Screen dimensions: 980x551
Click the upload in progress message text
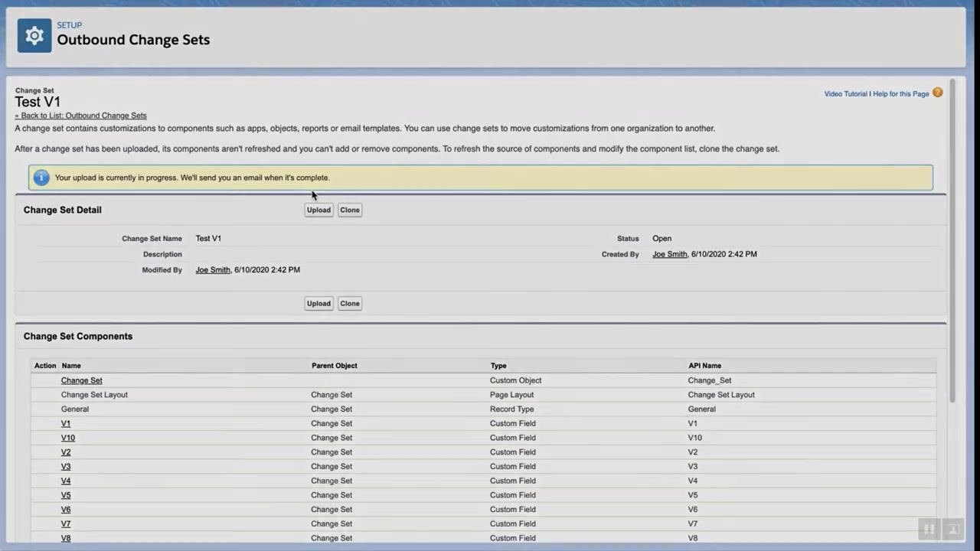coord(192,178)
